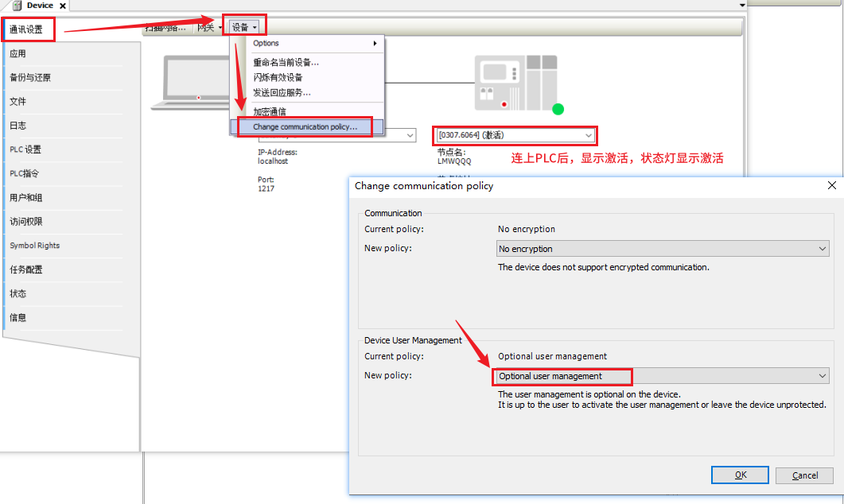
Task: Expand the Options submenu arrow
Action: 375,44
